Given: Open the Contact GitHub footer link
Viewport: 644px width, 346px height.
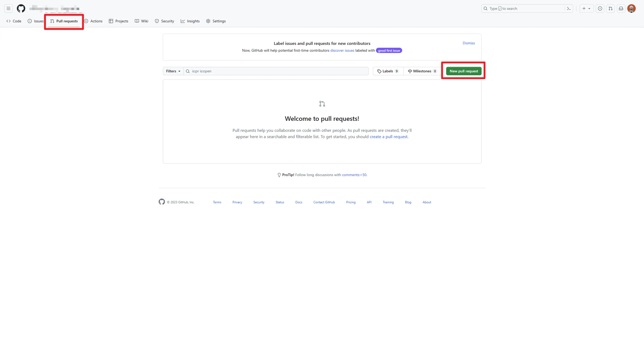Looking at the screenshot, I should tap(324, 202).
